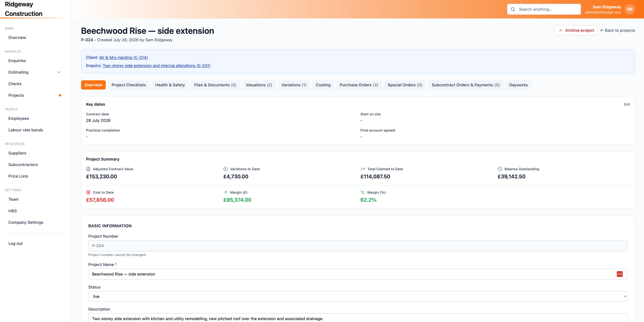
Task: Open Labour rate bands
Action: point(26,130)
